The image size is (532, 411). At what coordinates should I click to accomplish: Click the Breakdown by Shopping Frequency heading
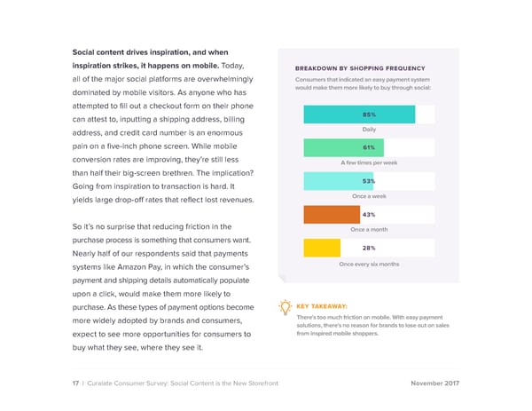(x=359, y=69)
